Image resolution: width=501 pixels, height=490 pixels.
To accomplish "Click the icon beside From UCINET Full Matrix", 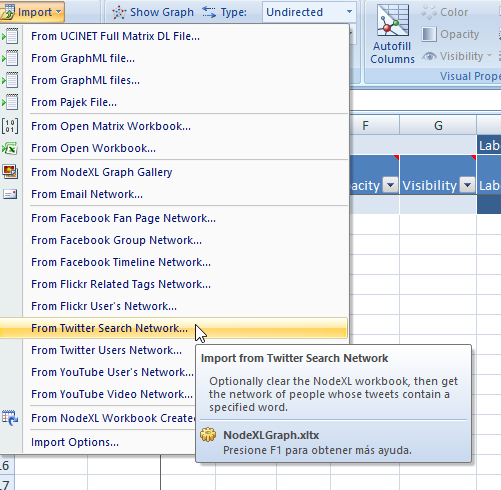I will 10,36.
